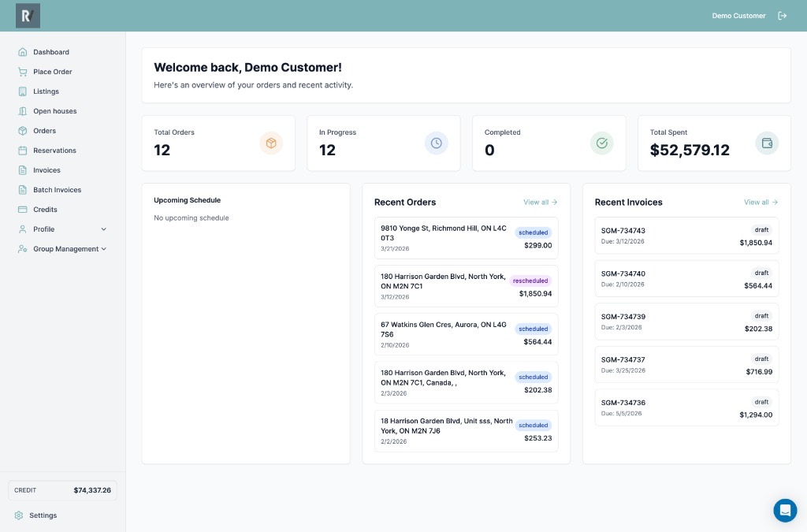Click the Batch Invoices document icon
The image size is (807, 532).
point(23,190)
